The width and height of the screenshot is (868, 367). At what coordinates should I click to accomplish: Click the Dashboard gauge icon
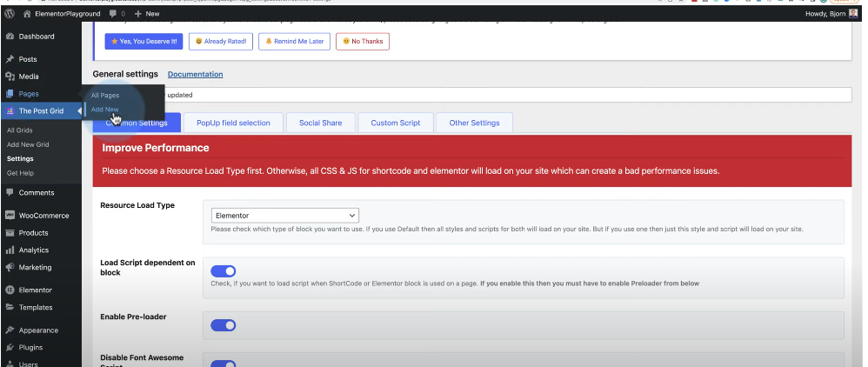10,37
